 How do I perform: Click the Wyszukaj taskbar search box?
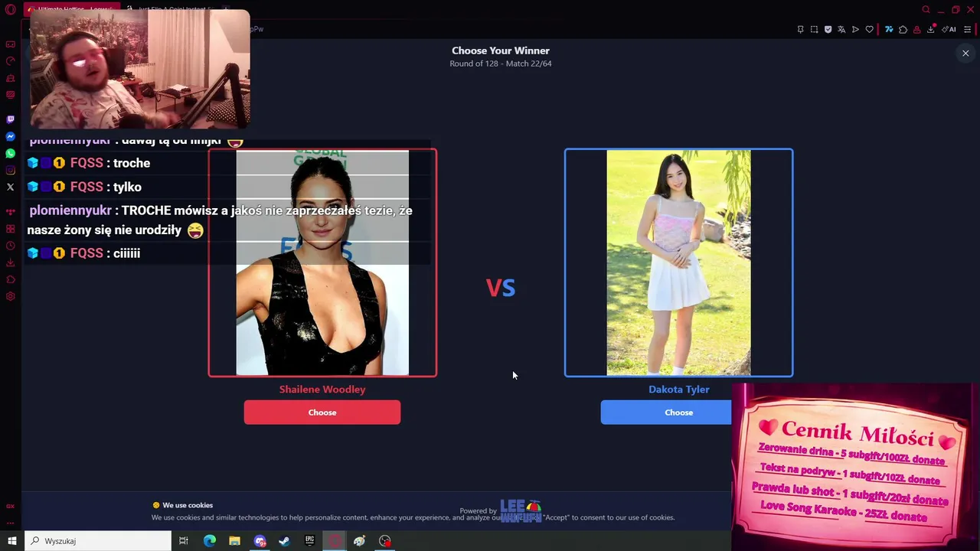tap(98, 541)
